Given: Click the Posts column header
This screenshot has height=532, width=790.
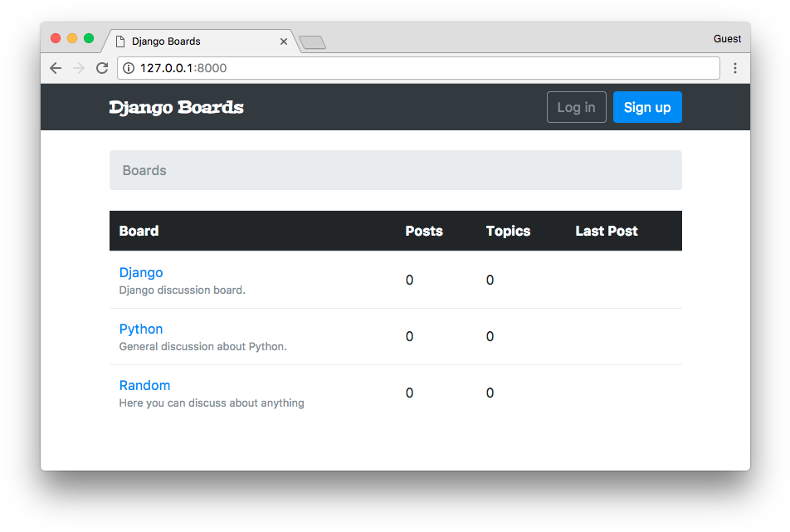Looking at the screenshot, I should coord(424,231).
